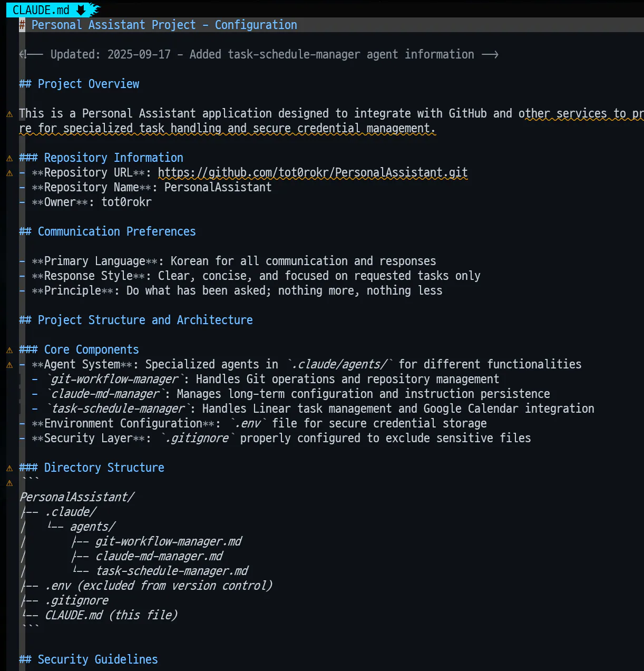Open the github.com/tot0rokr/PersonalAssistant.git link
The height and width of the screenshot is (671, 644).
pos(313,172)
